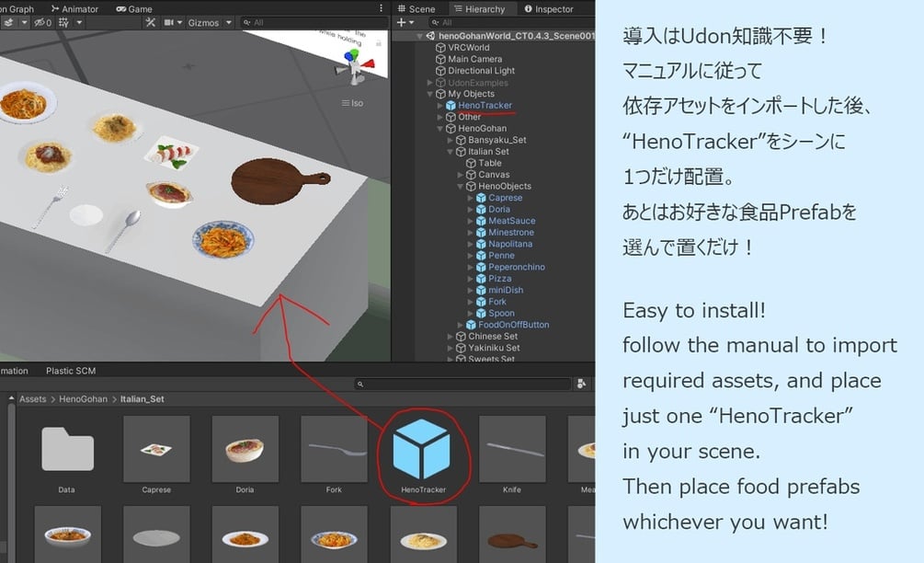Collapse the Italian Set object

tap(451, 152)
